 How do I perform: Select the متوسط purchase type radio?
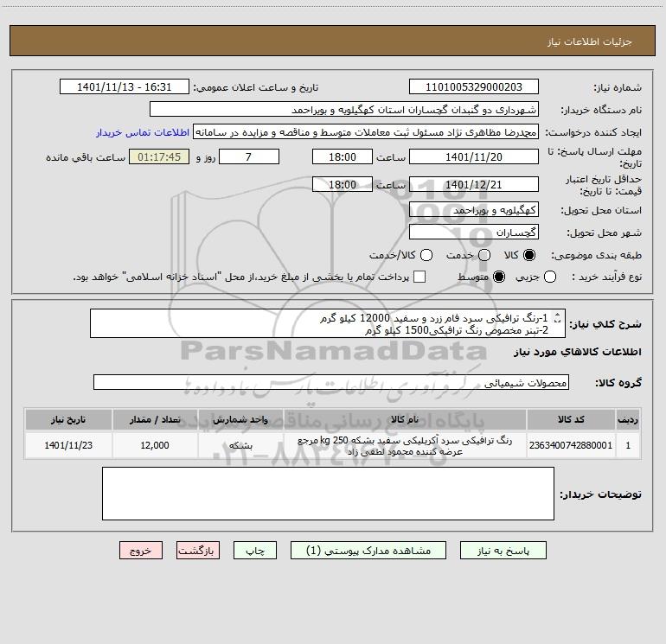click(499, 277)
